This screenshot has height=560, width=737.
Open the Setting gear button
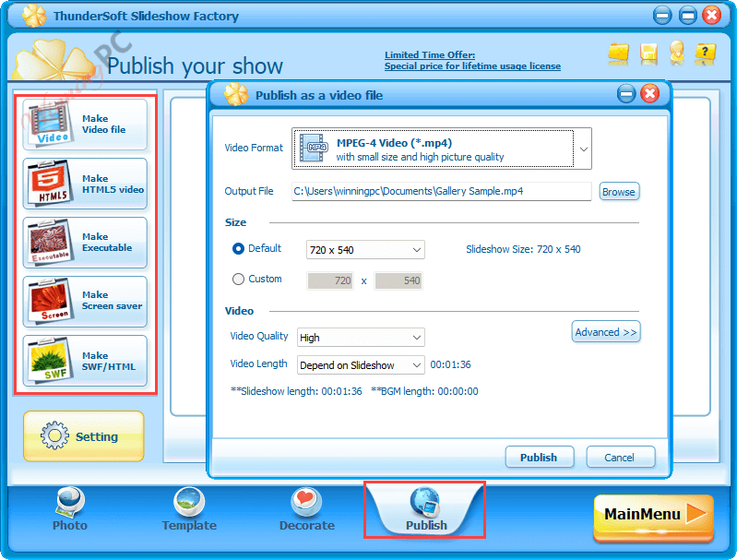point(84,436)
